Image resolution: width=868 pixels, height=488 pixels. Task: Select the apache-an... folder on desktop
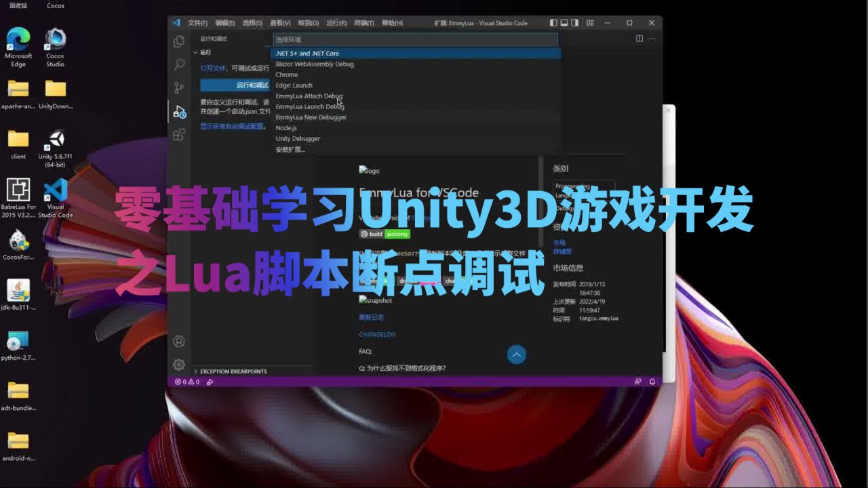point(18,94)
